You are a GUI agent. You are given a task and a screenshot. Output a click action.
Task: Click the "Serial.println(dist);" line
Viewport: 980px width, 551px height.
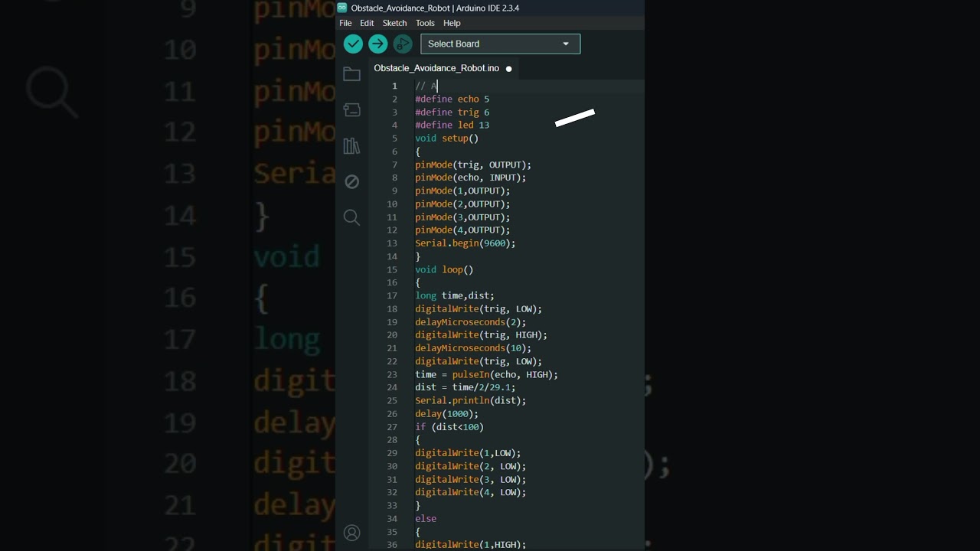(x=471, y=400)
